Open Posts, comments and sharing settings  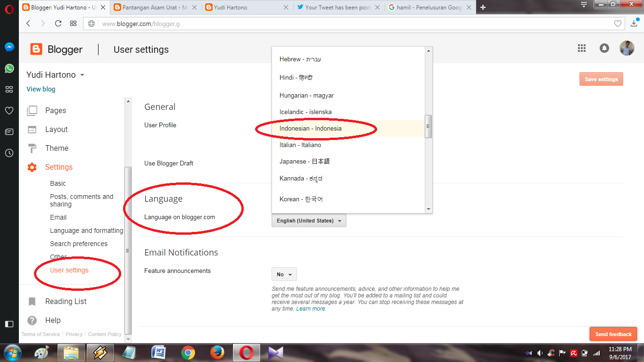[82, 200]
